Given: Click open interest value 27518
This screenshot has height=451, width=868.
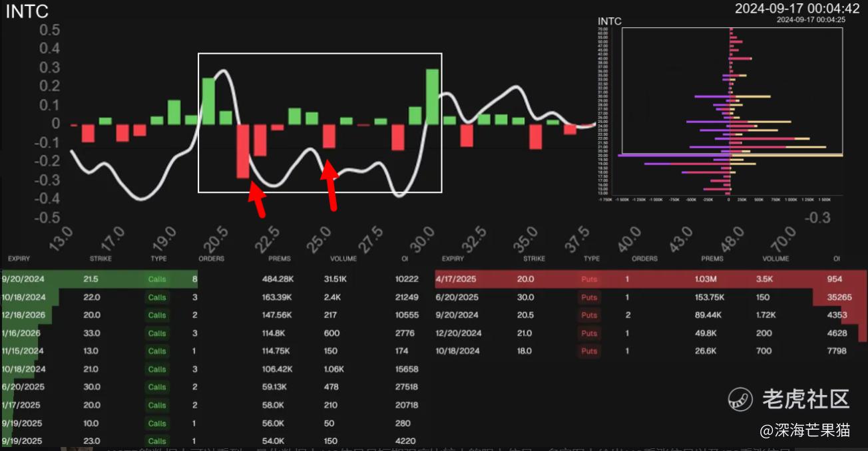Looking at the screenshot, I should [407, 387].
